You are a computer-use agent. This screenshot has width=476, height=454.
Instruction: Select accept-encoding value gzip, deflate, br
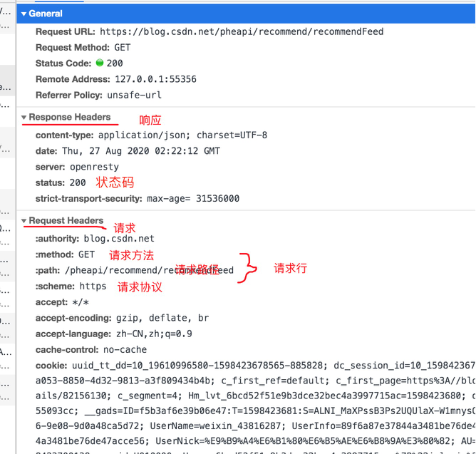(x=162, y=318)
